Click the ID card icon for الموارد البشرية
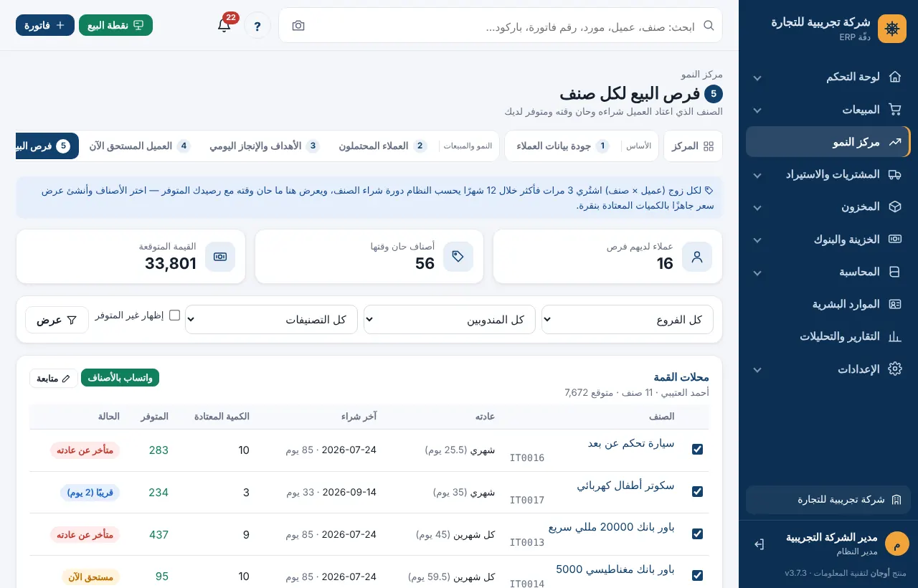The height and width of the screenshot is (588, 918). pyautogui.click(x=894, y=304)
